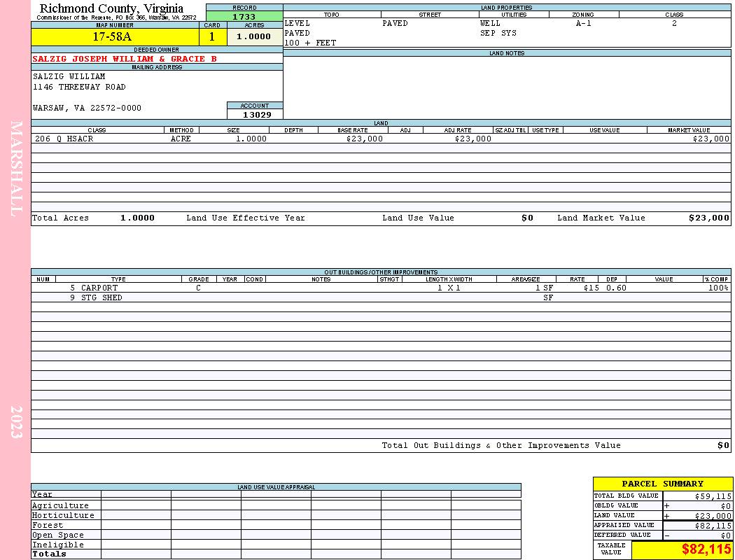Click address line 1146 THREEWAY ROAD
The width and height of the screenshot is (735, 560).
(79, 87)
